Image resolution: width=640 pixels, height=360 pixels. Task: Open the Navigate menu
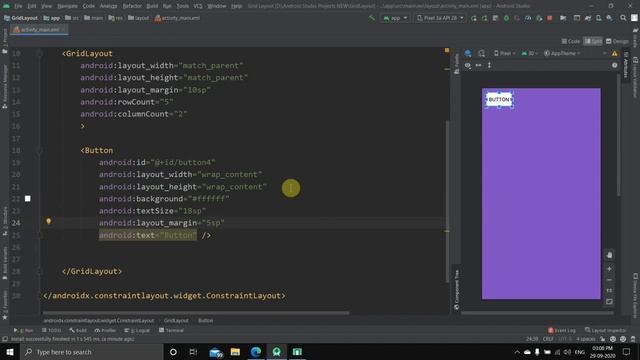point(67,6)
